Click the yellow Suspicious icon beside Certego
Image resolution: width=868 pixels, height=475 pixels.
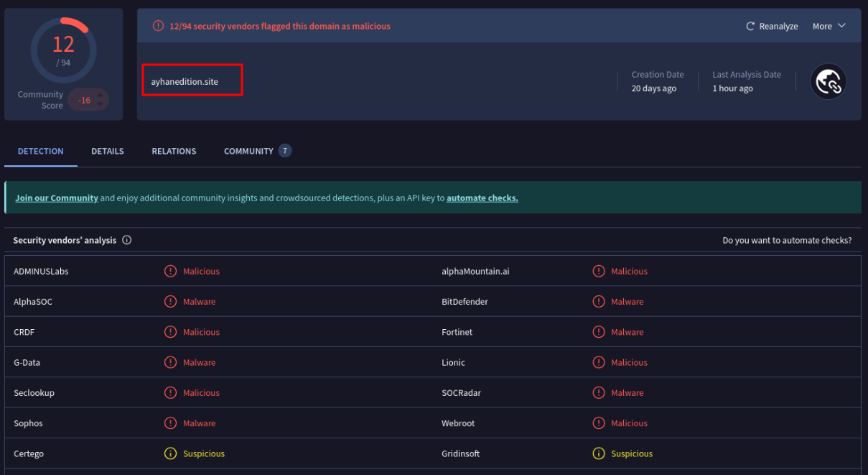(x=170, y=453)
